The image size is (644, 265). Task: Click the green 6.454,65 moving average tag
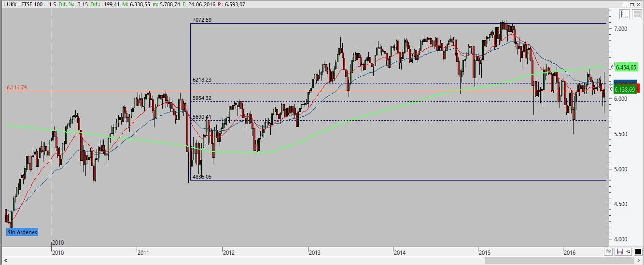[x=626, y=67]
